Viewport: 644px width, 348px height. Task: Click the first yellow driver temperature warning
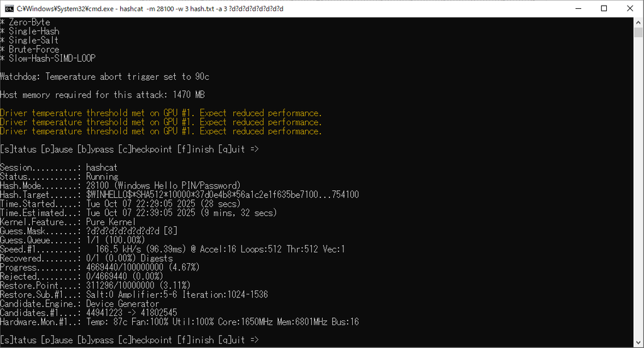point(160,113)
